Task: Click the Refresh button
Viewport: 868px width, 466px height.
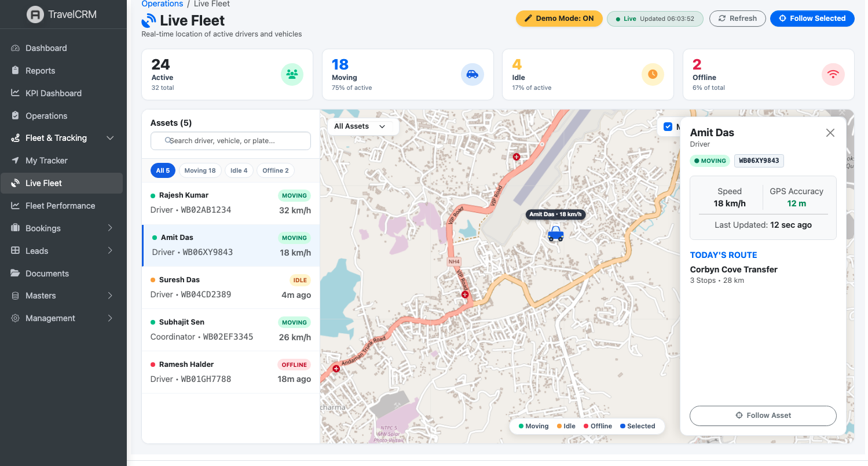Action: 738,19
